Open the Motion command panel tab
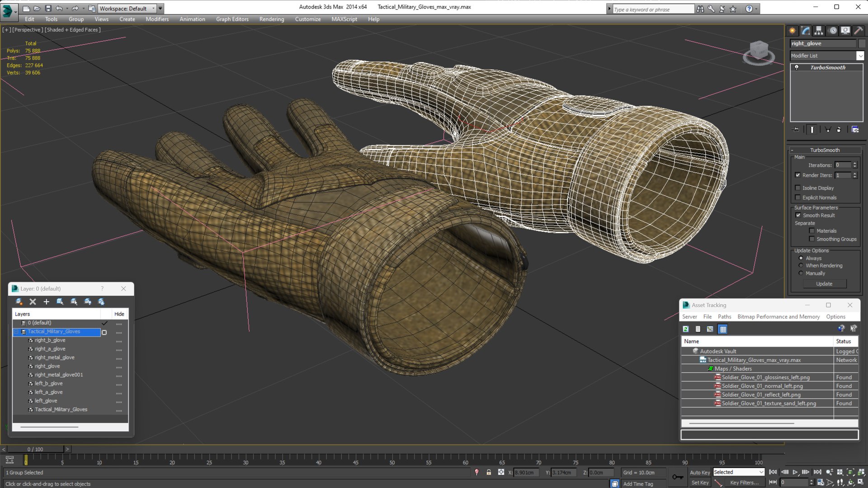 (x=833, y=31)
